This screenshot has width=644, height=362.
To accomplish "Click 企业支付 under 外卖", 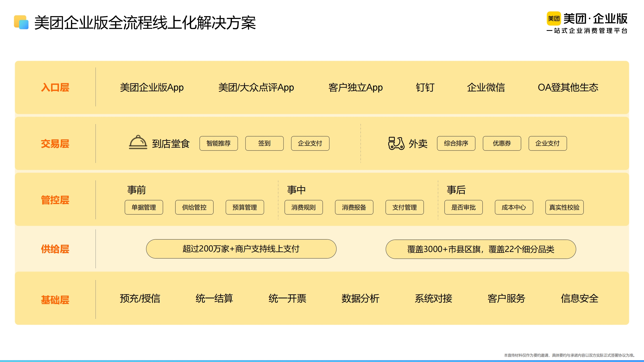I will pos(548,143).
